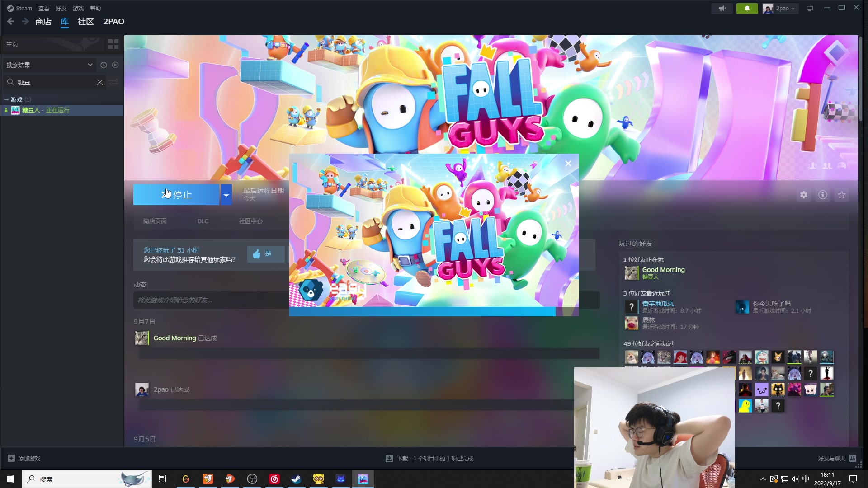Collapse the 游戏 category in library

tap(6, 100)
